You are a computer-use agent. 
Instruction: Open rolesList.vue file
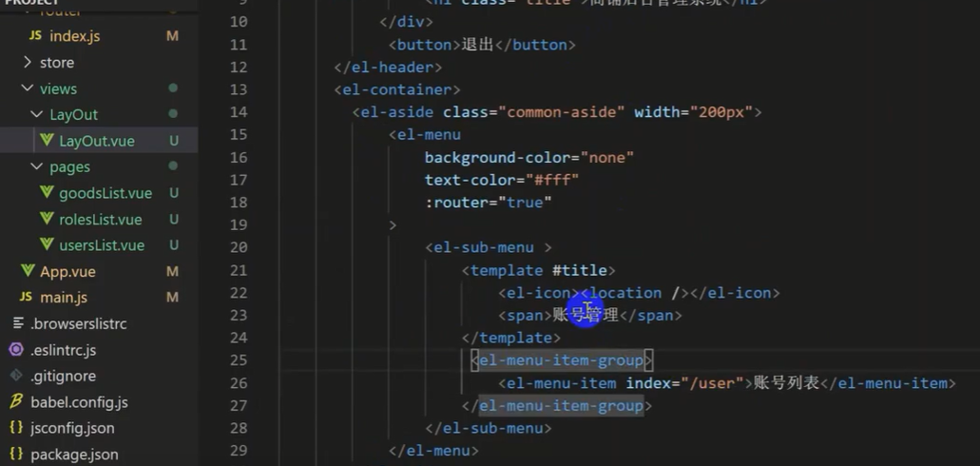point(99,220)
